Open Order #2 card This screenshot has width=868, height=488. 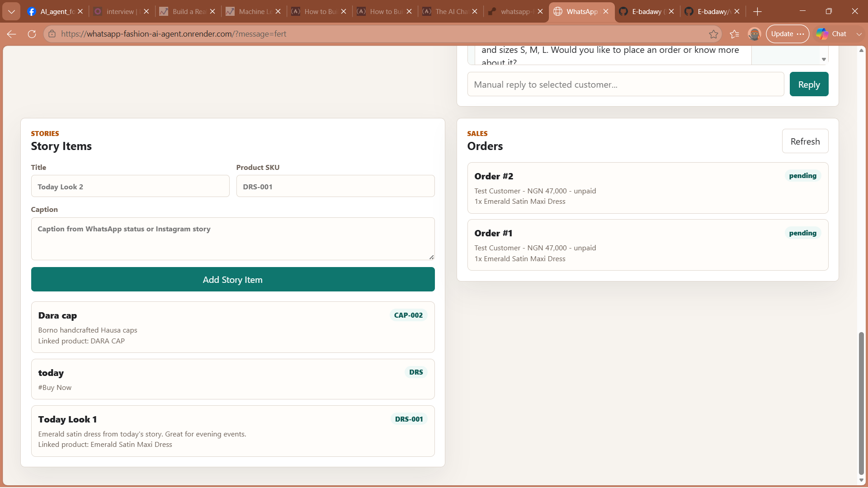click(648, 188)
